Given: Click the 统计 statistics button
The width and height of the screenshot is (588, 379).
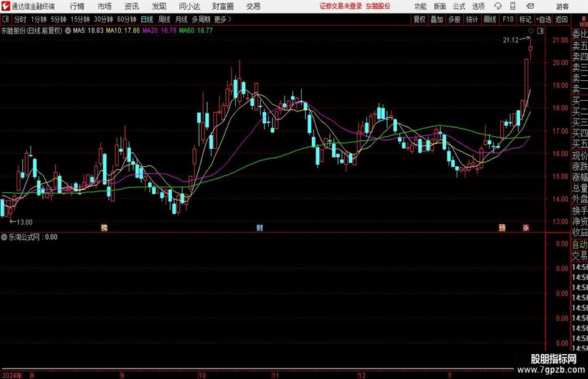Looking at the screenshot, I should pyautogui.click(x=472, y=19).
